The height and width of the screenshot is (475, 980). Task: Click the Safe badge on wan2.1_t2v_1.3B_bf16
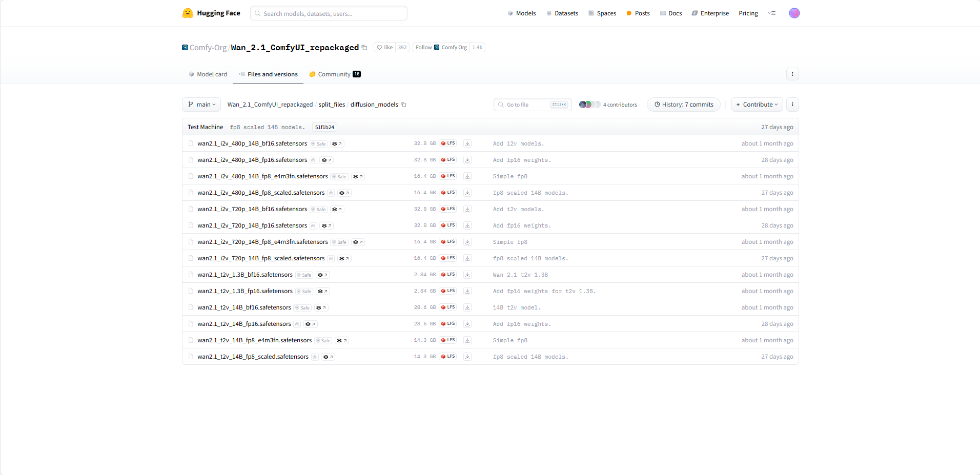click(x=304, y=275)
